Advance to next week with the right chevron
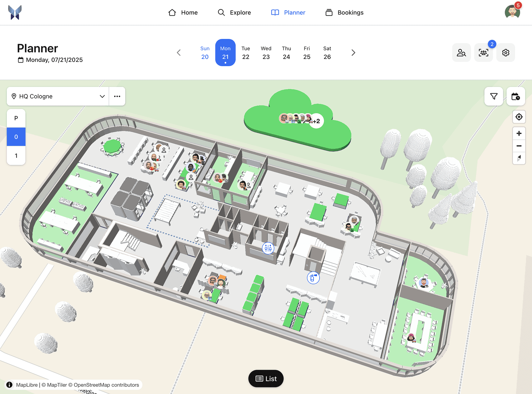This screenshot has height=394, width=532. (353, 53)
